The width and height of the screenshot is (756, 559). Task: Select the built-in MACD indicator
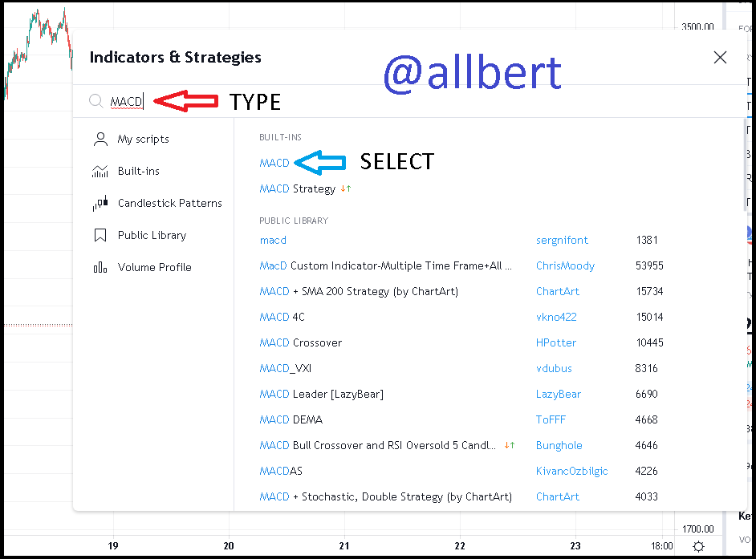274,163
